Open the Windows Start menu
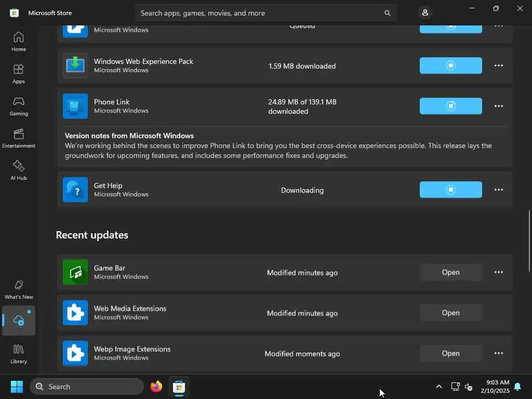The height and width of the screenshot is (399, 532). point(17,387)
